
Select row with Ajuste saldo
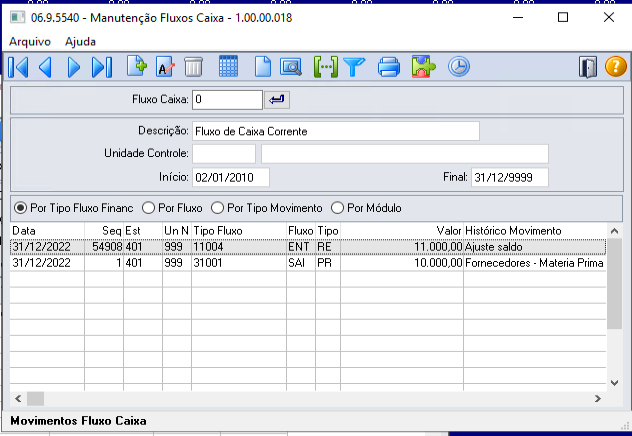pyautogui.click(x=308, y=247)
